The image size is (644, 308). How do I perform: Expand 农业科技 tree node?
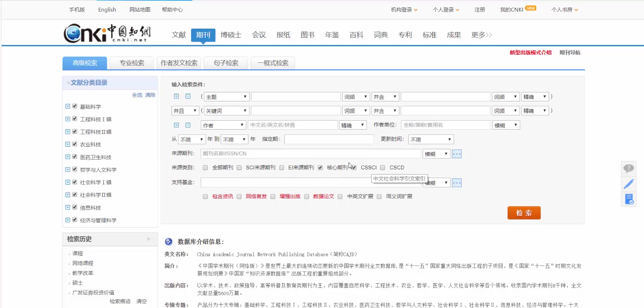click(x=68, y=144)
